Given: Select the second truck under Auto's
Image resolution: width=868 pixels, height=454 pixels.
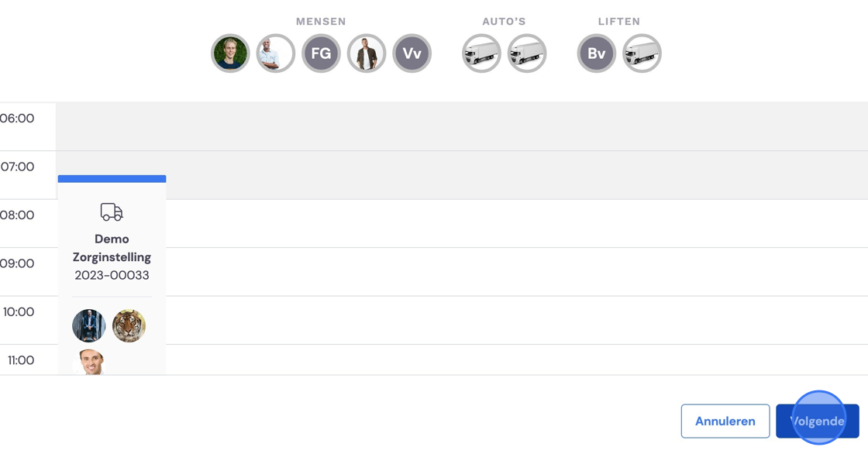Looking at the screenshot, I should 527,53.
